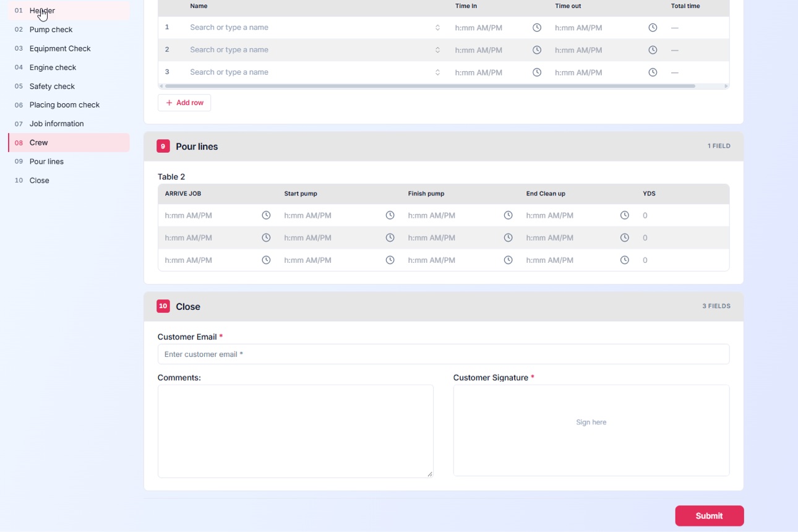Jump to Pump check section
The width and height of the screenshot is (798, 532).
(69, 30)
